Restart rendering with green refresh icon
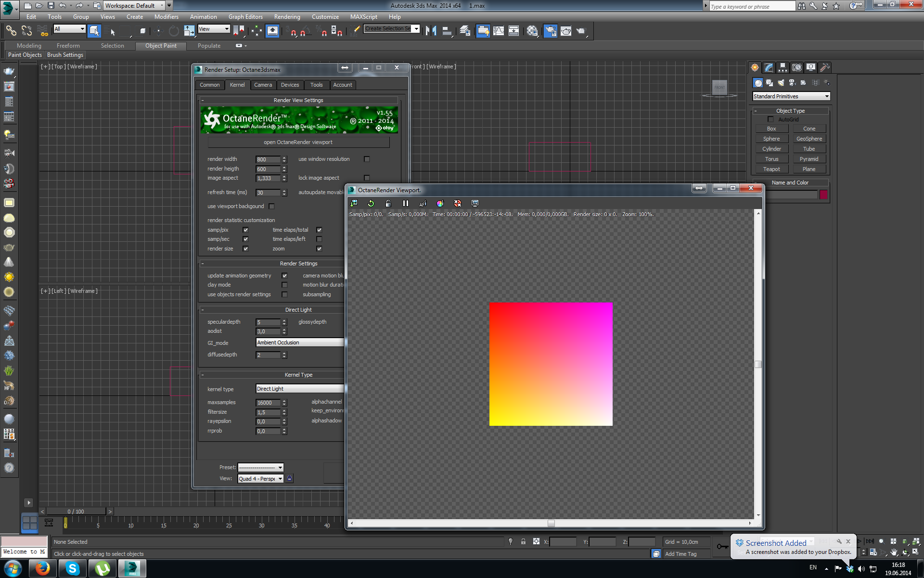The width and height of the screenshot is (924, 578). (371, 203)
